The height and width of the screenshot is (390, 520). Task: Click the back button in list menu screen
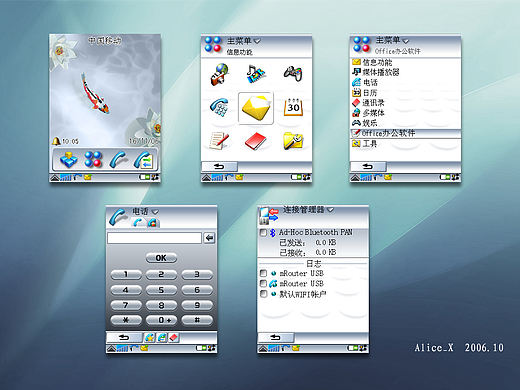pyautogui.click(x=368, y=167)
